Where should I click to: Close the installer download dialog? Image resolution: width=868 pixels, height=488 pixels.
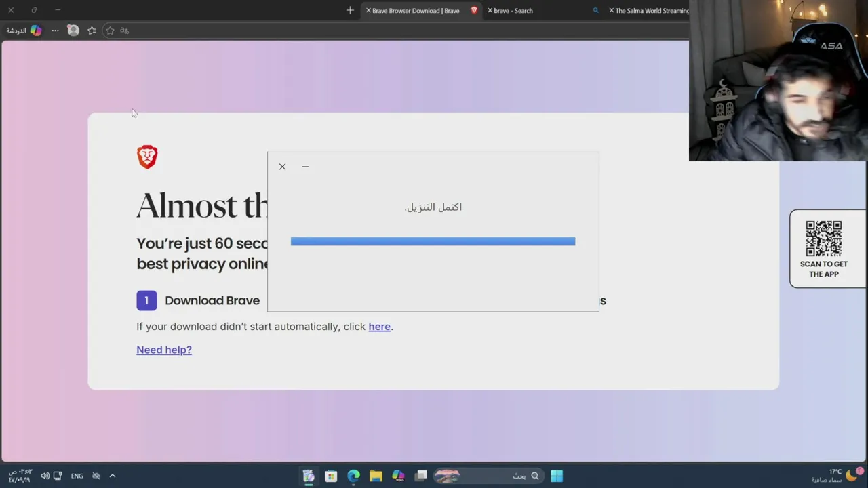[282, 167]
